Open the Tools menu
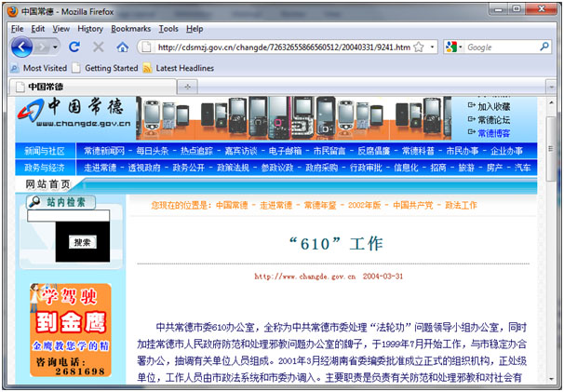 168,29
